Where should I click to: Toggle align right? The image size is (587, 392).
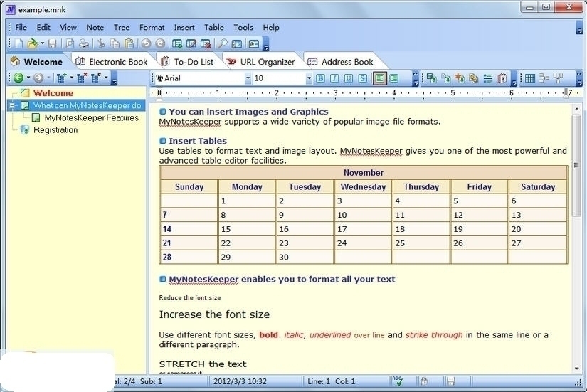[394, 78]
